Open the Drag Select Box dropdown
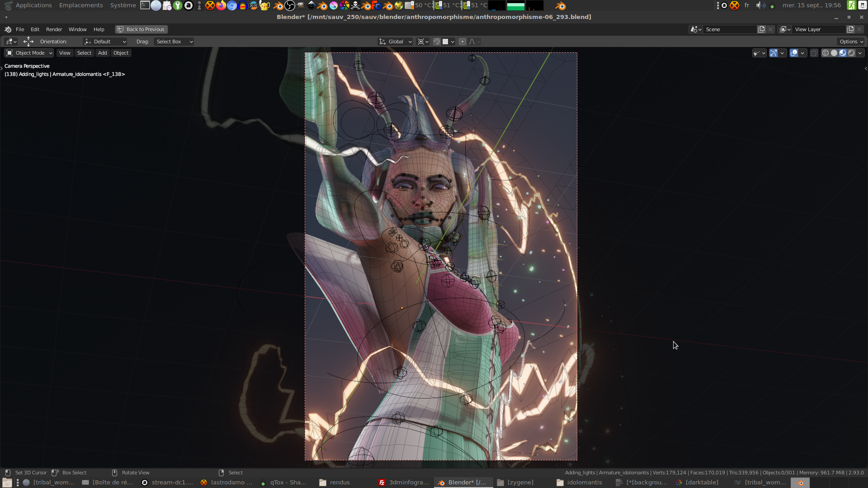This screenshot has width=868, height=488. click(x=174, y=42)
